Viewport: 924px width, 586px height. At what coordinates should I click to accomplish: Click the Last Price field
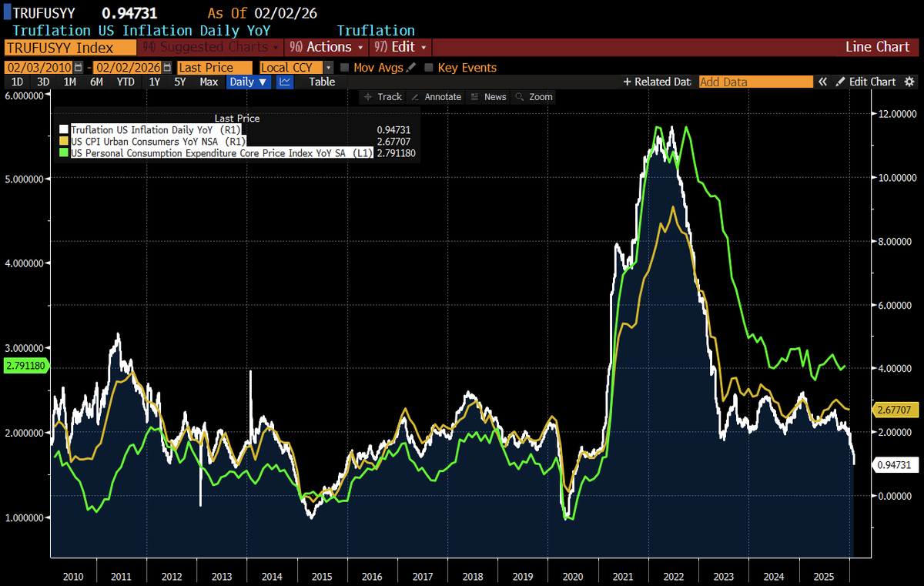pyautogui.click(x=215, y=68)
